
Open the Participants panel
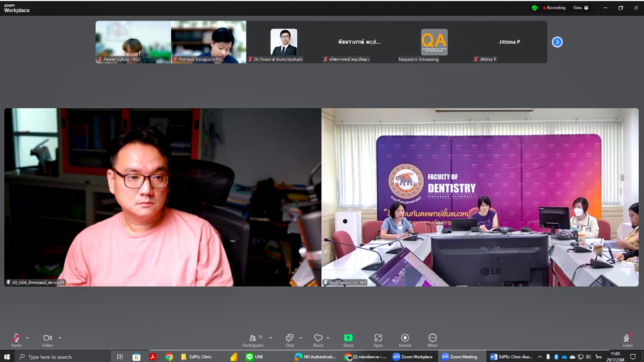(253, 340)
